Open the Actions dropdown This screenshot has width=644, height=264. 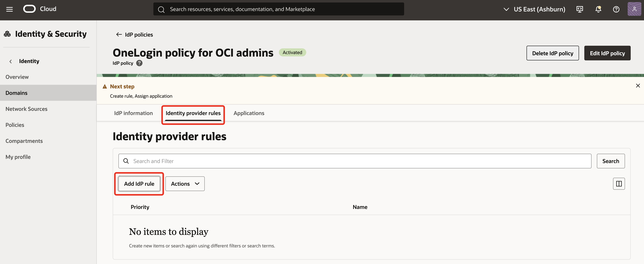[x=185, y=184]
